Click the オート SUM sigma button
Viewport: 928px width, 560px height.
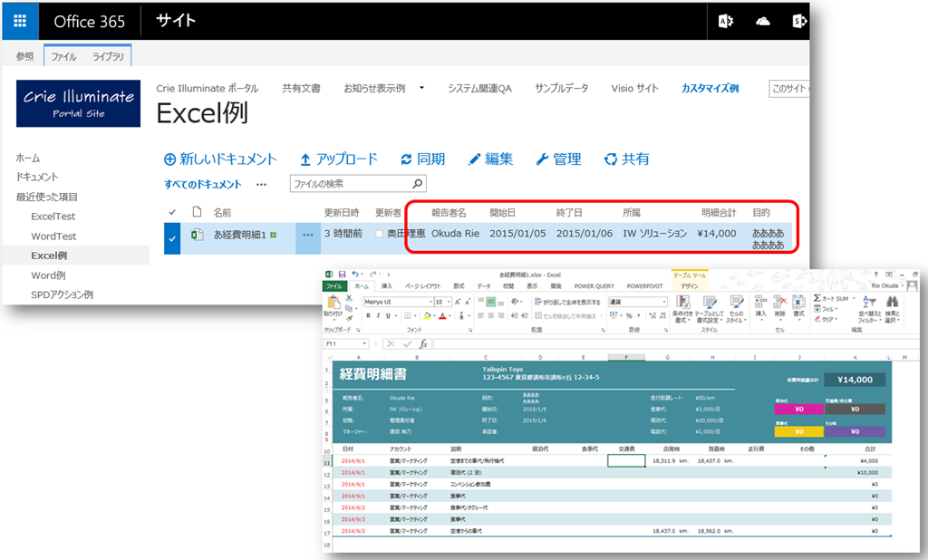coord(834,298)
